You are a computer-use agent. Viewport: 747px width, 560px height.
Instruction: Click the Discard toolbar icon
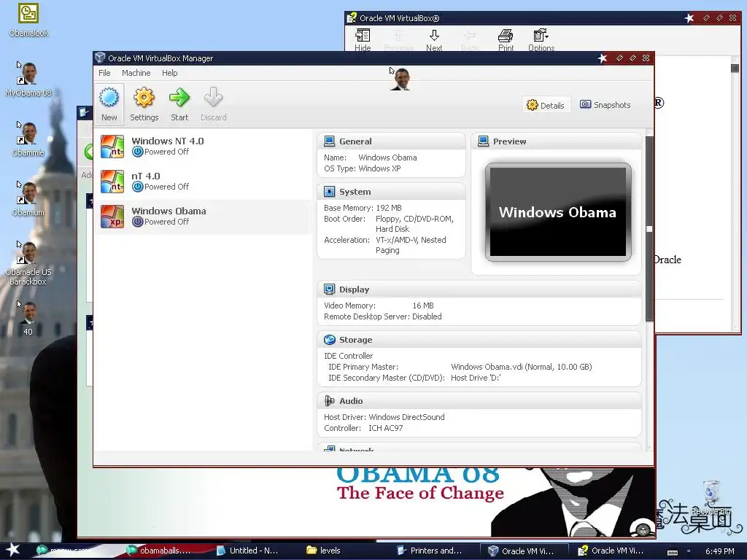[x=214, y=104]
